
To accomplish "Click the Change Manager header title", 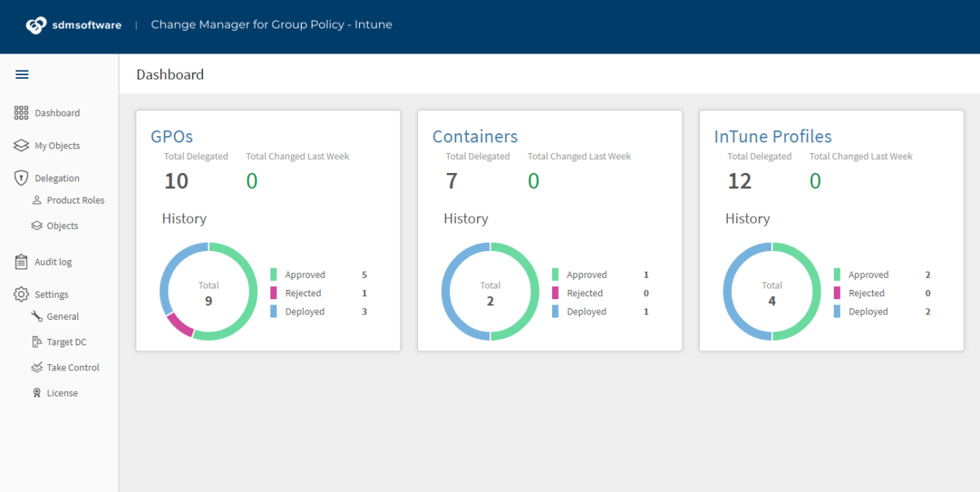I will (x=271, y=24).
